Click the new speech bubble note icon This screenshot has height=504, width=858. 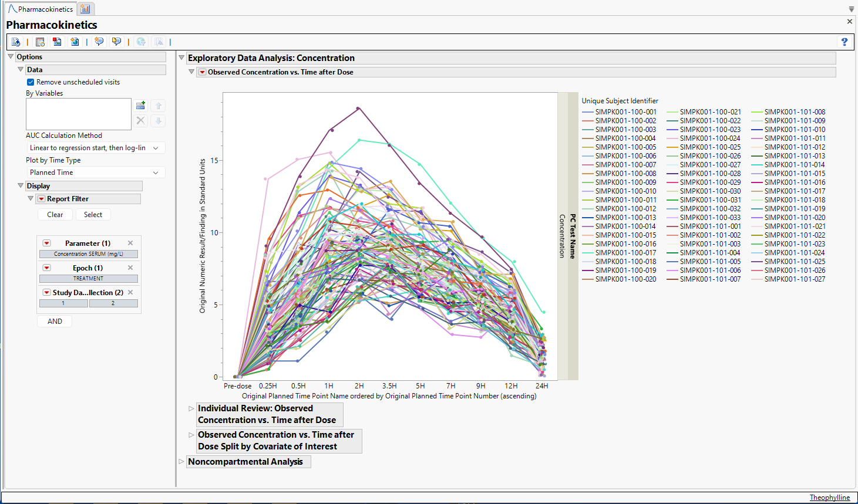[x=99, y=42]
